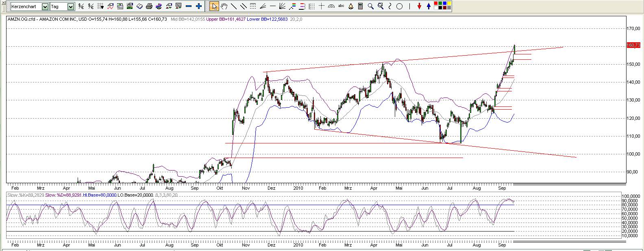The image size is (644, 251).
Task: Place a red down arrow marker
Action: [419, 6]
